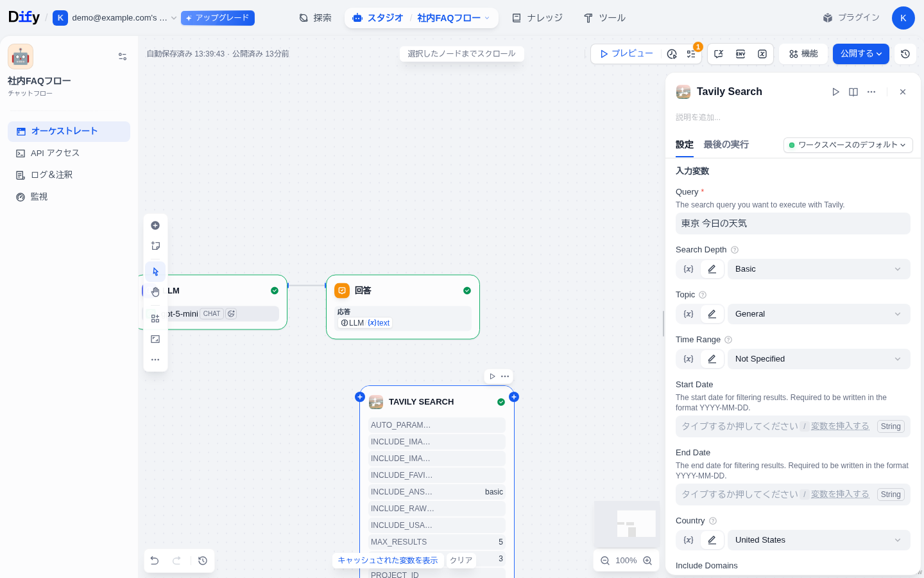Open Time Range dropdown Not Specified

tap(819, 359)
